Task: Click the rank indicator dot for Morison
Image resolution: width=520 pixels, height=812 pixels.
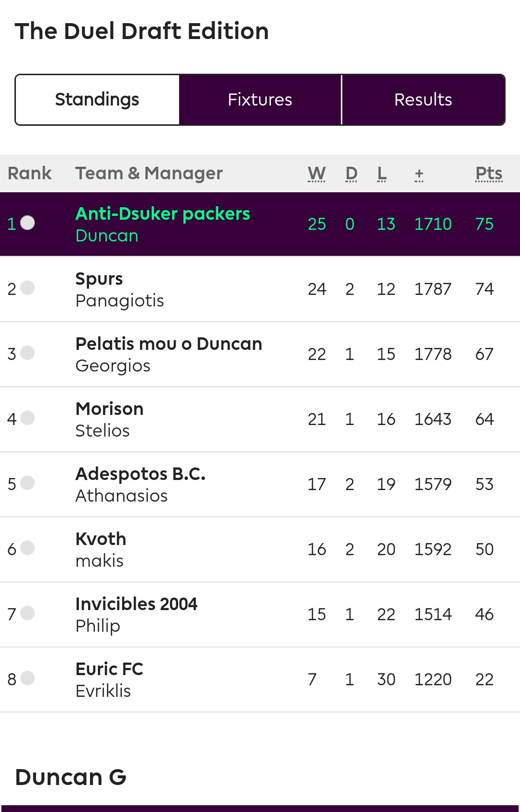Action: click(x=27, y=418)
